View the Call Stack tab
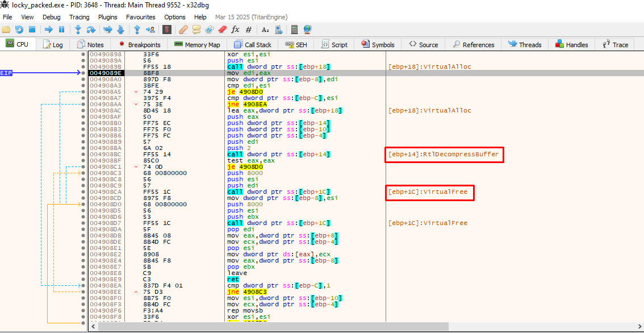This screenshot has width=644, height=333. [x=253, y=45]
